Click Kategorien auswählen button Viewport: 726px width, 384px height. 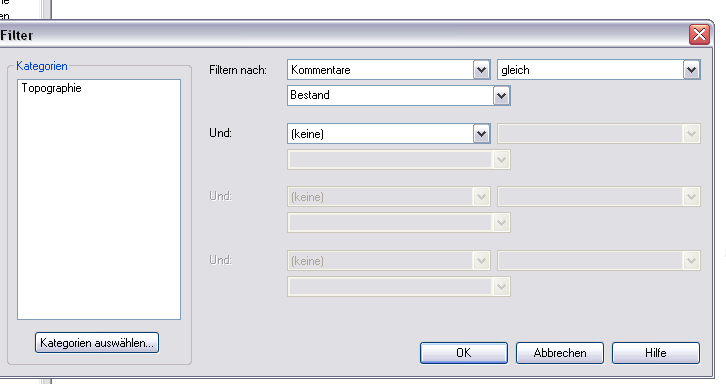(97, 343)
